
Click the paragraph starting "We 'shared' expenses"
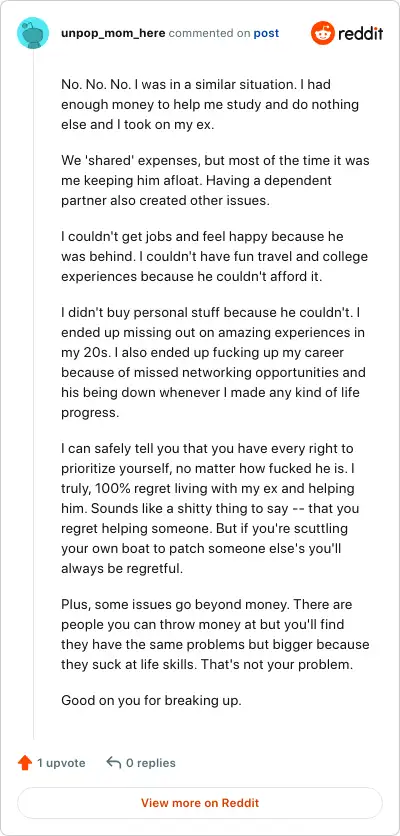coord(215,180)
